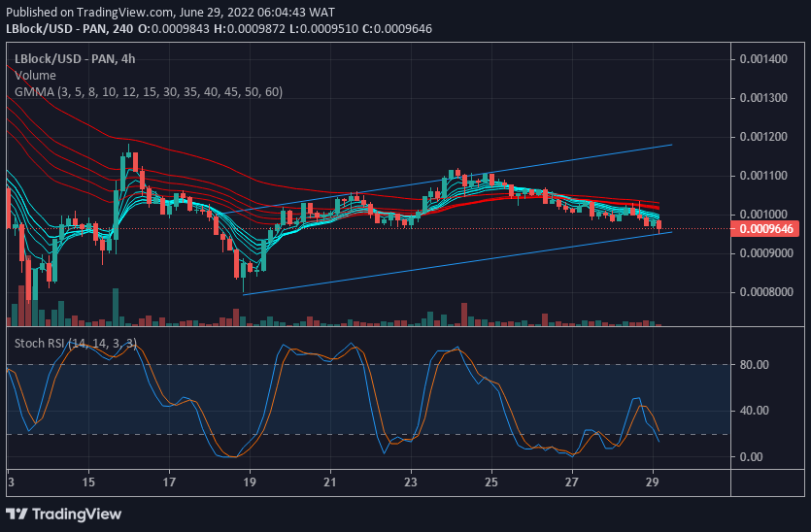Click the TradingView logo at bottom
The width and height of the screenshot is (811, 532).
point(64,514)
